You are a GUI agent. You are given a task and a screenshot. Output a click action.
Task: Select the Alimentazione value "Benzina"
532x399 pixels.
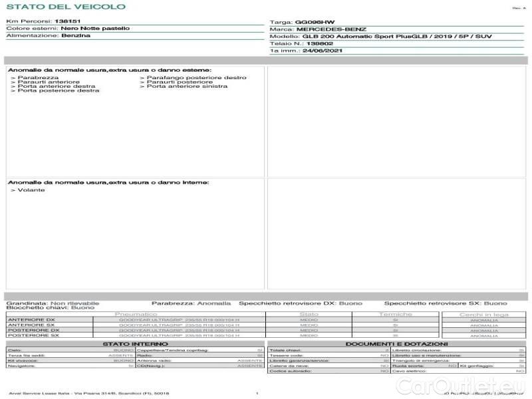click(x=76, y=36)
